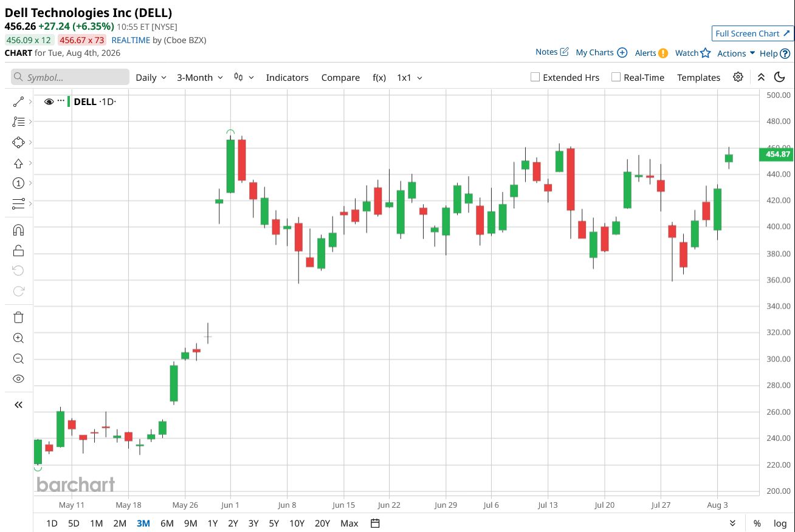
Task: Open the Actions dropdown menu
Action: 736,53
